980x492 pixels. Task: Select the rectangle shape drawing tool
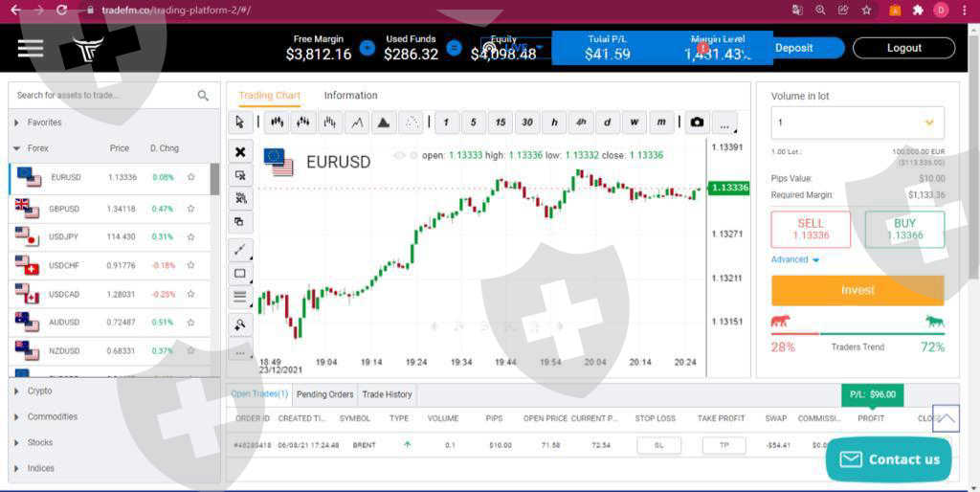[240, 273]
